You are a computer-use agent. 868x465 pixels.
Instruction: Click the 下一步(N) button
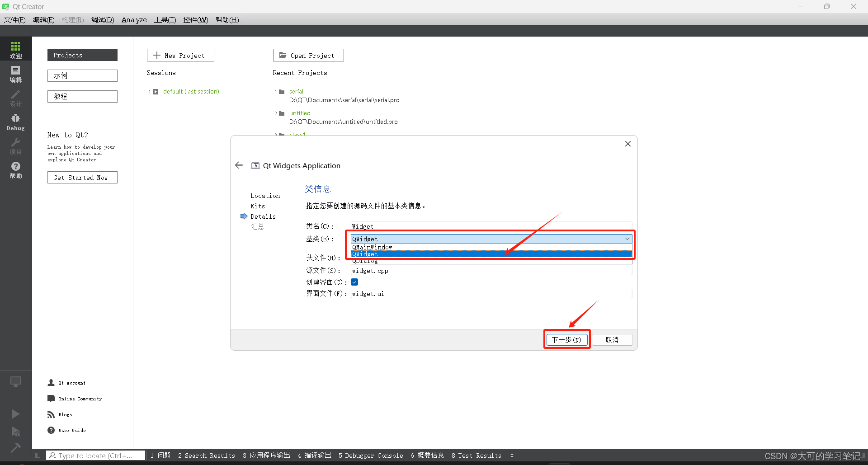point(566,339)
